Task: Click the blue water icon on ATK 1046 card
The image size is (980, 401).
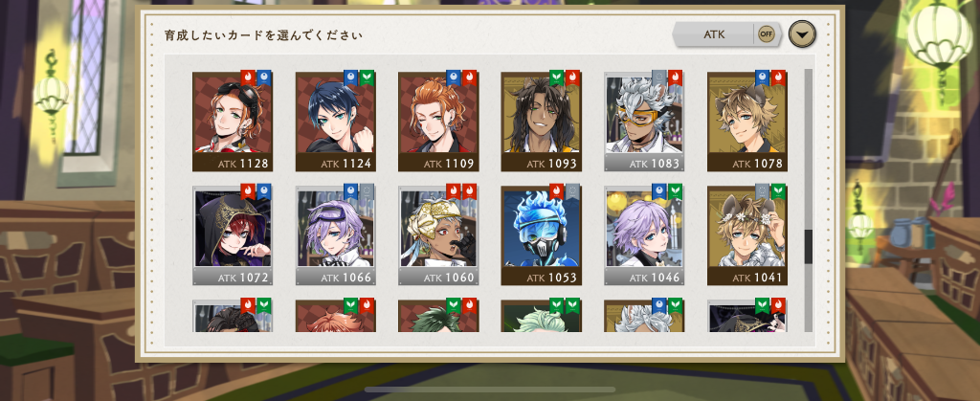Action: (659, 191)
